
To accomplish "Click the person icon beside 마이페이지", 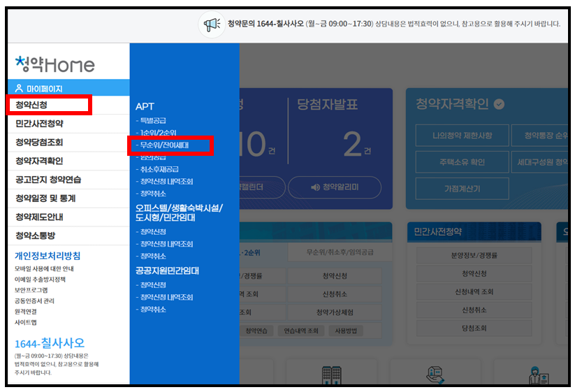I will click(19, 88).
